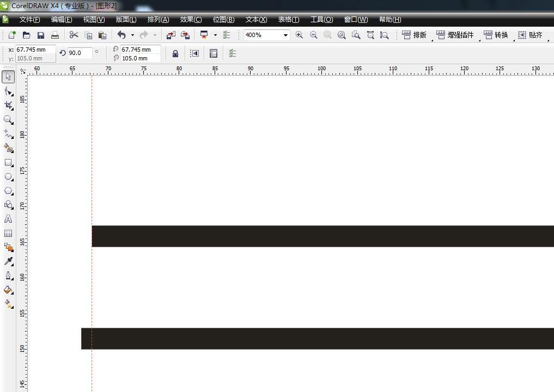The height and width of the screenshot is (392, 554).
Task: Select the Table tool
Action: click(x=8, y=233)
